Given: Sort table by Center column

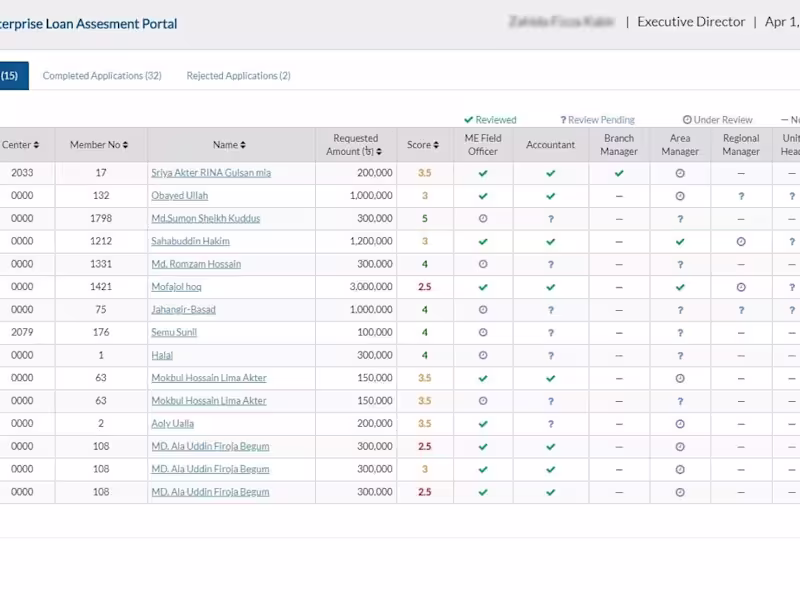Looking at the screenshot, I should tap(20, 145).
